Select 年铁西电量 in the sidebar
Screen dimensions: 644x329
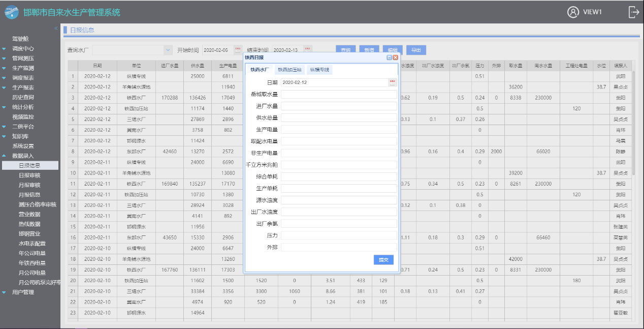pyautogui.click(x=32, y=263)
